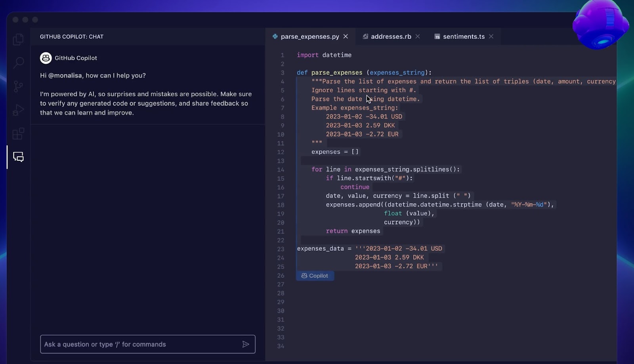The image size is (634, 364).
Task: Click line number 23 in gutter
Action: click(281, 249)
